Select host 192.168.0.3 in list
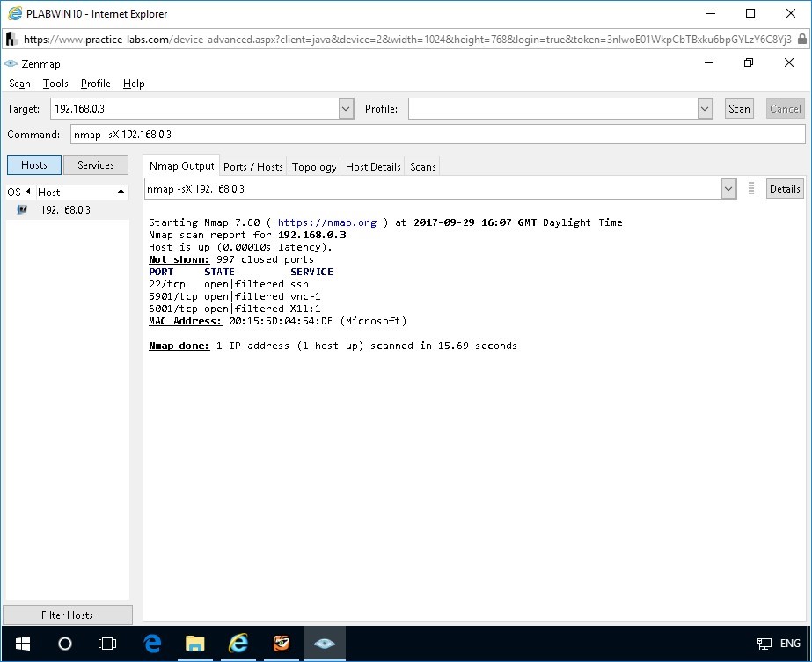 tap(68, 209)
